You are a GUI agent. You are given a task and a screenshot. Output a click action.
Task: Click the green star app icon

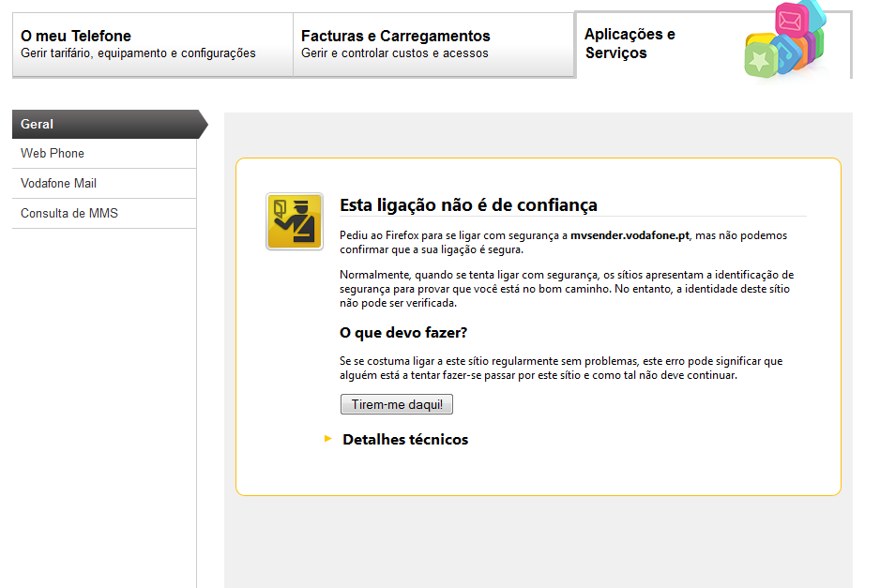tap(758, 61)
